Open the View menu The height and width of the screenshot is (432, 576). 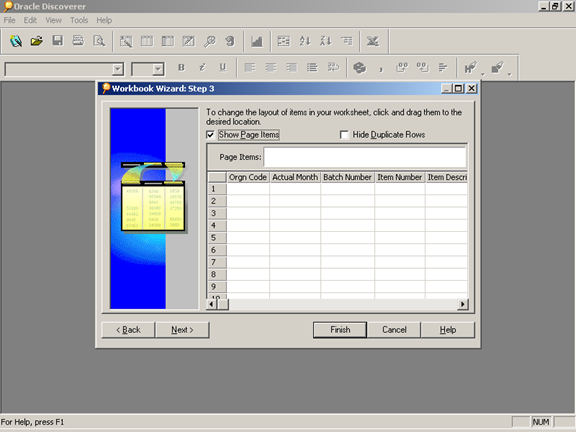click(x=53, y=20)
